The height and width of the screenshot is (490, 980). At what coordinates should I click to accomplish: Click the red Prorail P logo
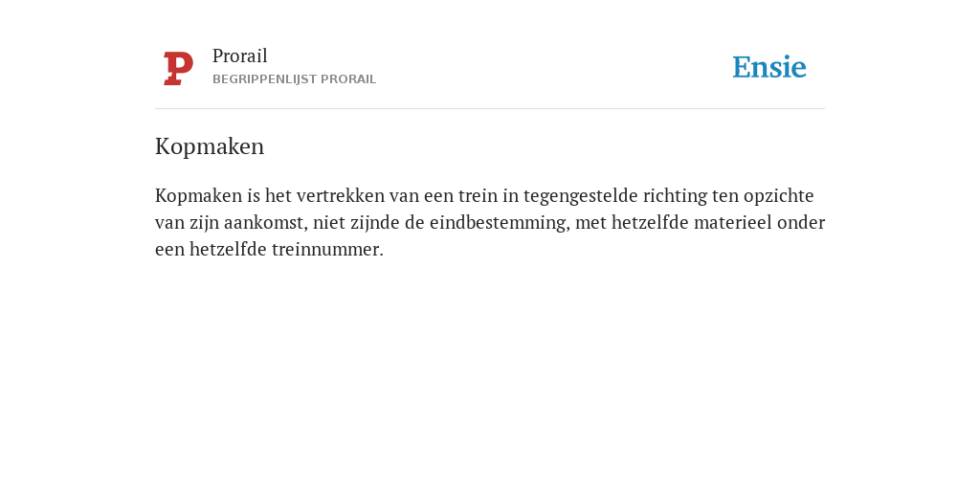pyautogui.click(x=178, y=69)
